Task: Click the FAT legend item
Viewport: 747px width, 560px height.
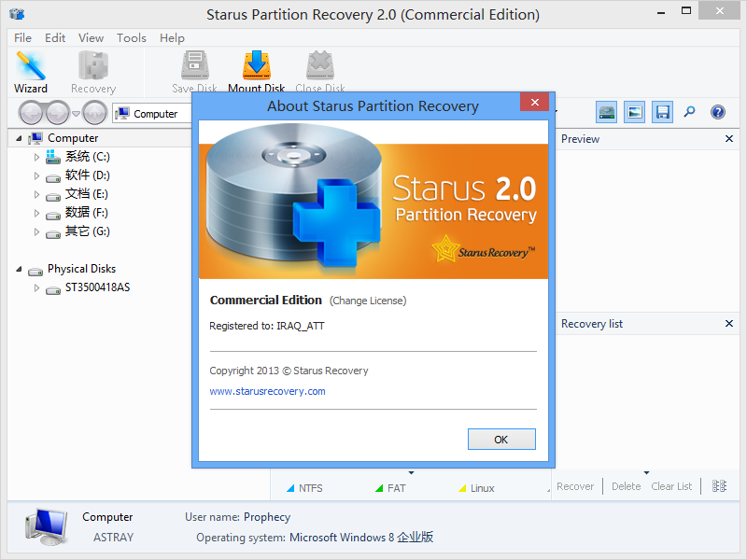Action: click(390, 488)
